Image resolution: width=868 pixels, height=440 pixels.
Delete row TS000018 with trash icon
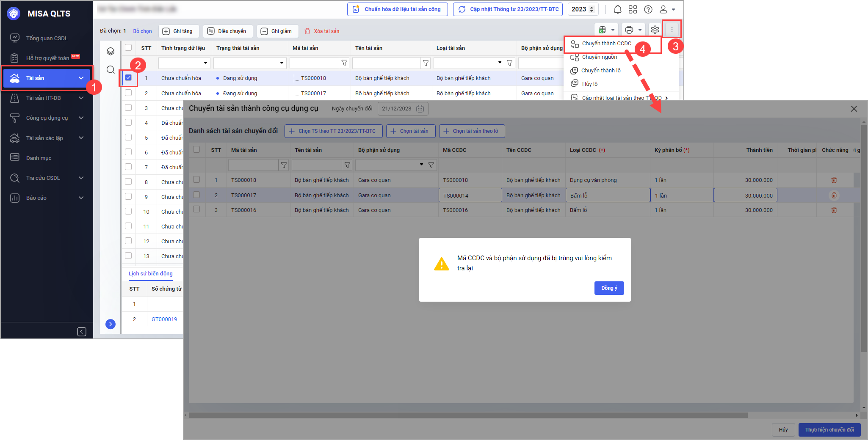pos(834,180)
